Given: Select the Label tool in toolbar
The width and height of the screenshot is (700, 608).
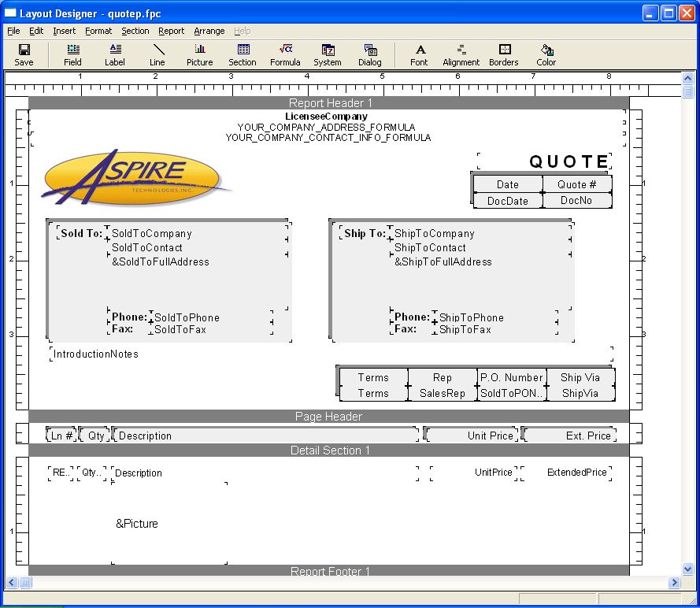Looking at the screenshot, I should 115,54.
